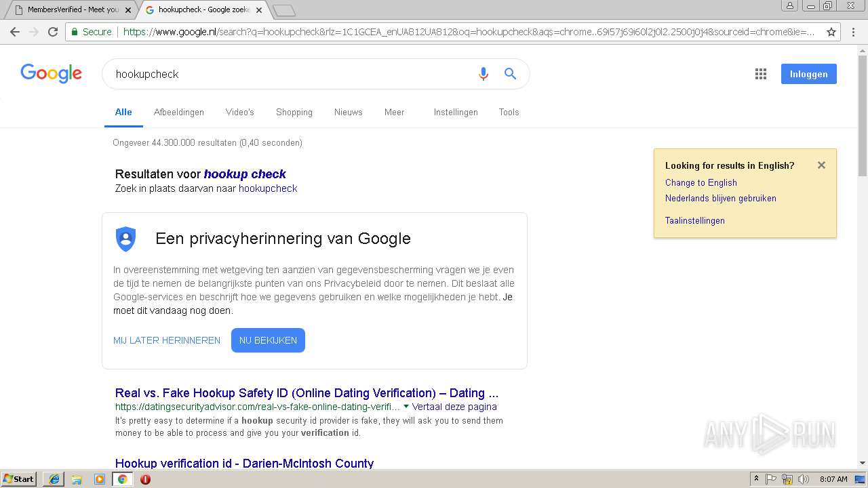The image size is (868, 488).
Task: Close the MembersVerified tab
Action: click(x=128, y=10)
